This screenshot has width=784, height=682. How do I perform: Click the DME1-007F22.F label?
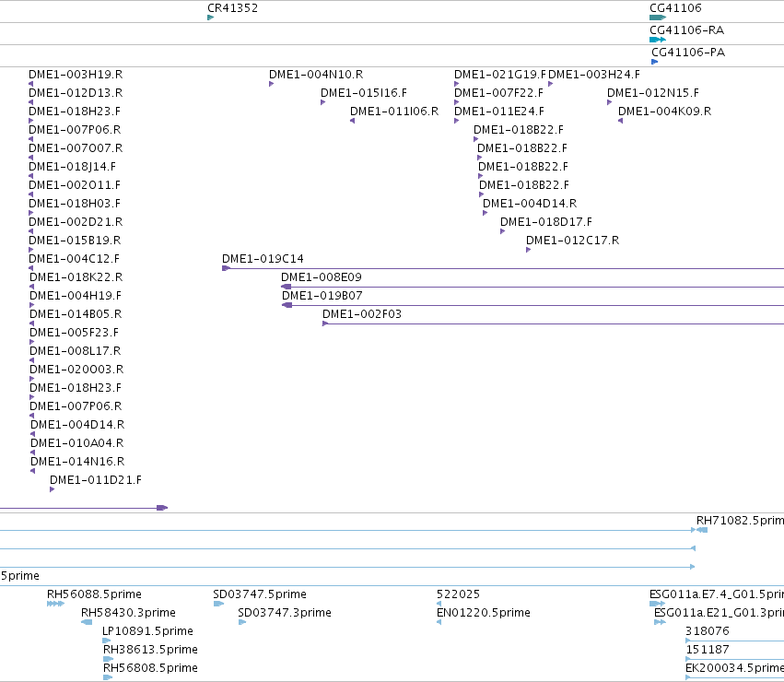click(498, 93)
